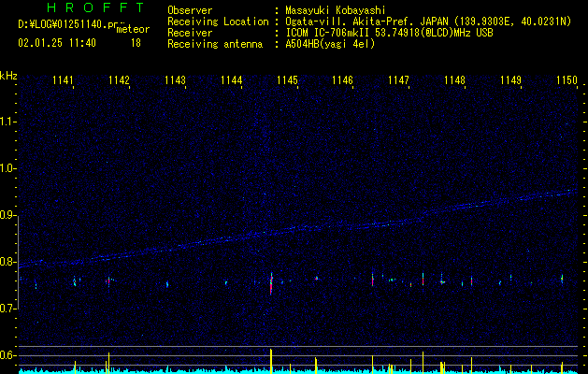588x374 pixels.
Task: Click the A504HB(yagi 4el) antenna text
Action: point(330,44)
